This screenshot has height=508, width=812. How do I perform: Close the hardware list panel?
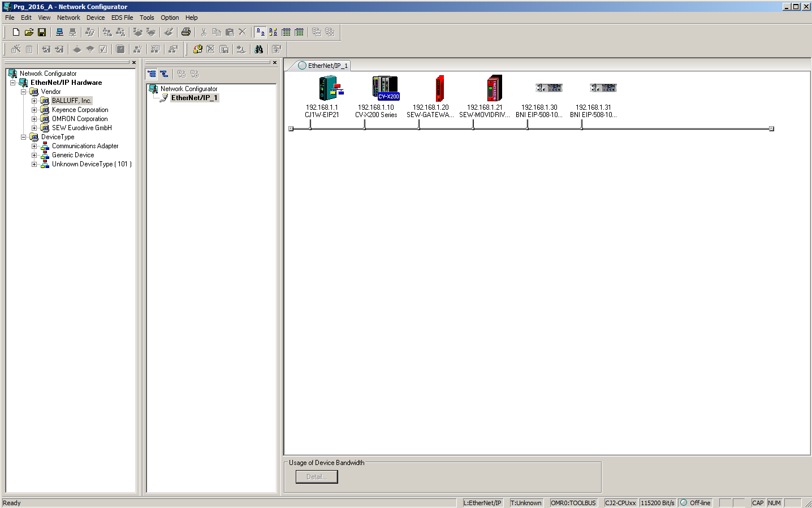(134, 62)
